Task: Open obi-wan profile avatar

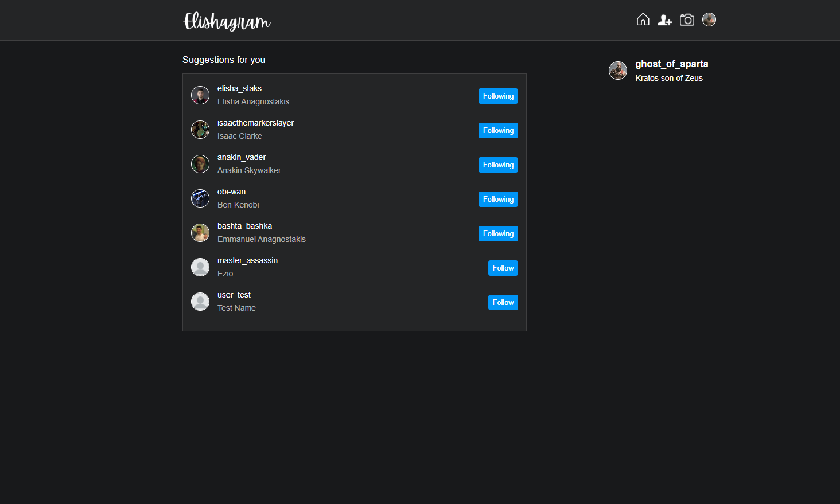Action: (x=200, y=198)
